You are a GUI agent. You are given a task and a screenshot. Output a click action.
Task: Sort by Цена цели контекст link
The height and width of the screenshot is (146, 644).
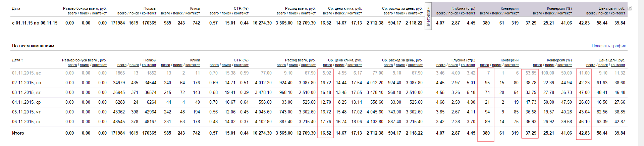pyautogui.click(x=618, y=65)
